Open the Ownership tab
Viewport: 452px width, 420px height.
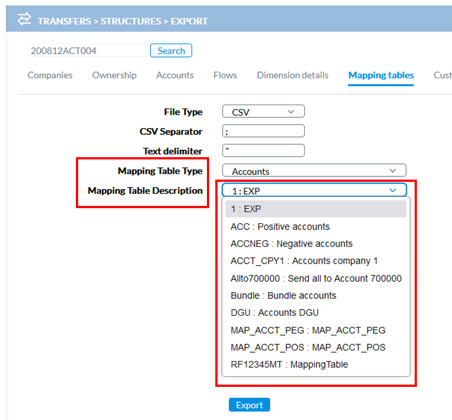tap(114, 75)
